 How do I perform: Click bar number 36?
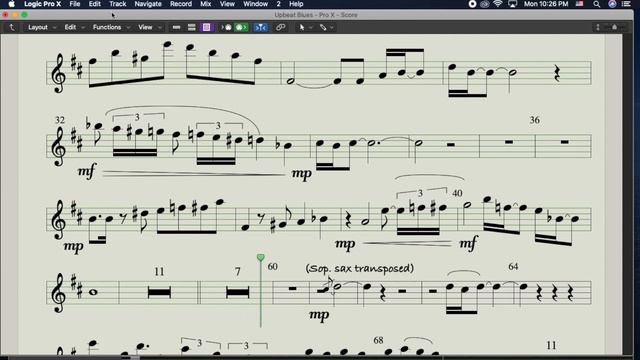point(535,120)
